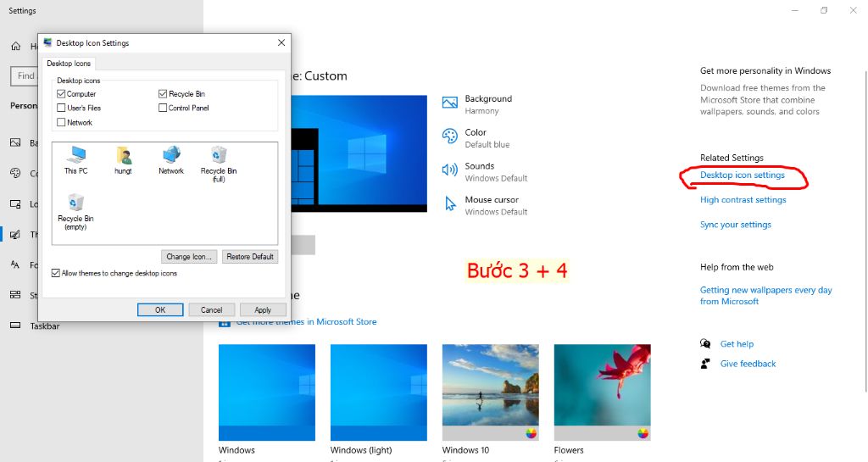The height and width of the screenshot is (462, 868).
Task: Confirm with the OK button
Action: click(x=160, y=310)
